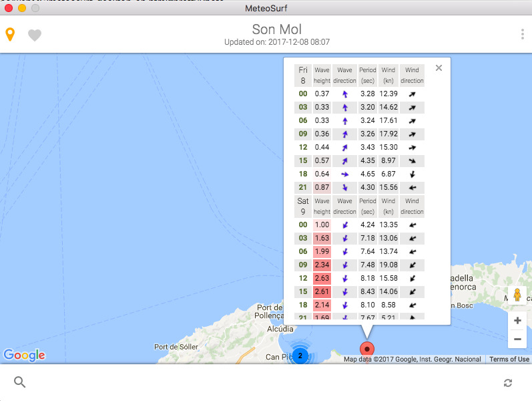Click the updated on timestamp text
The height and width of the screenshot is (401, 532).
(x=277, y=42)
